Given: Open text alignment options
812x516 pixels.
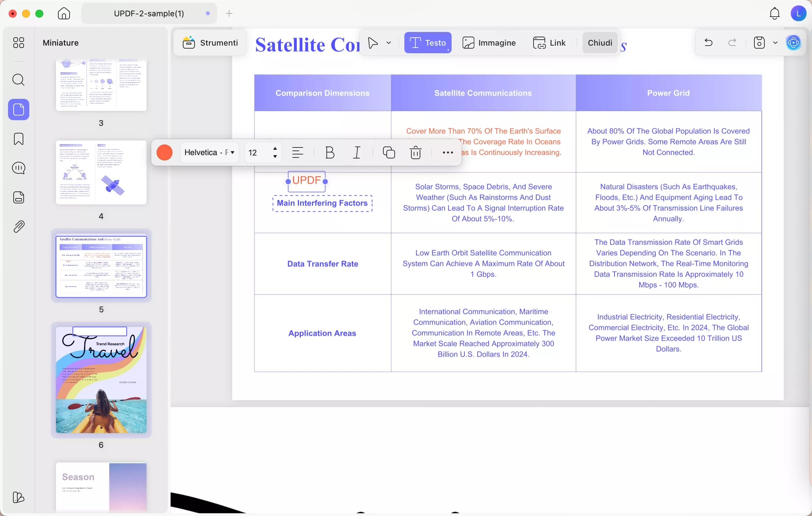Looking at the screenshot, I should tap(297, 153).
